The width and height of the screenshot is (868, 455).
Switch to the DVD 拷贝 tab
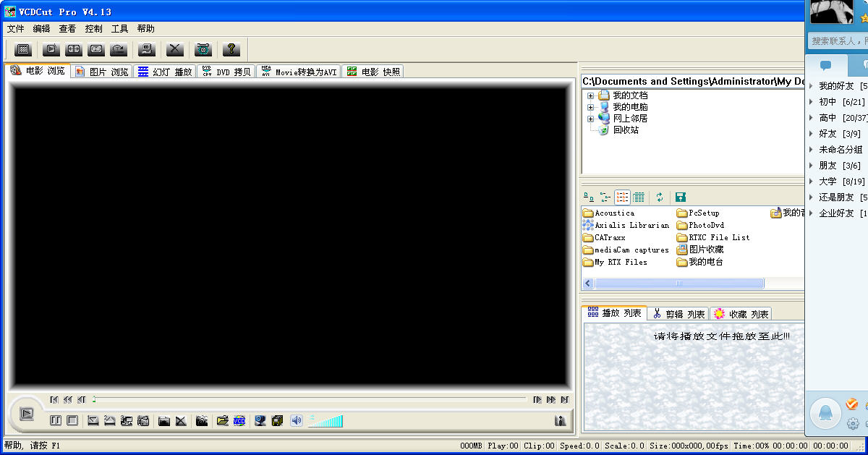(226, 72)
